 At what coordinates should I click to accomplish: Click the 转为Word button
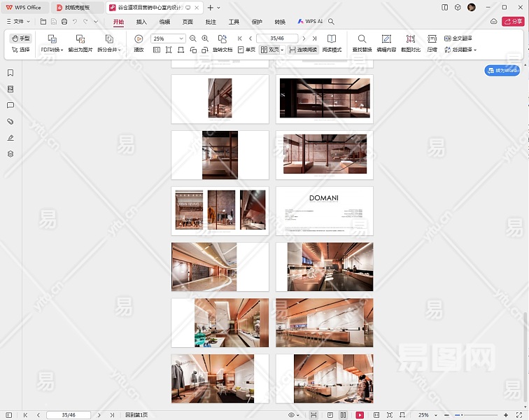502,70
